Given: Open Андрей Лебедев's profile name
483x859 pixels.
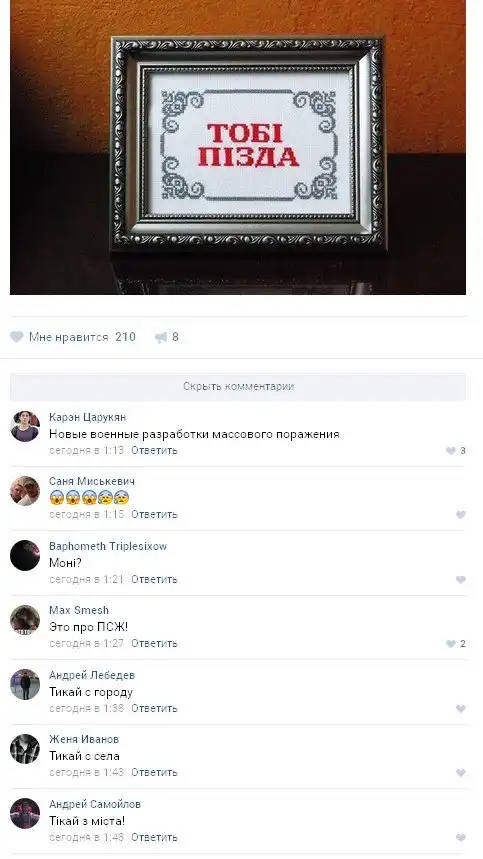Looking at the screenshot, I should (x=92, y=675).
